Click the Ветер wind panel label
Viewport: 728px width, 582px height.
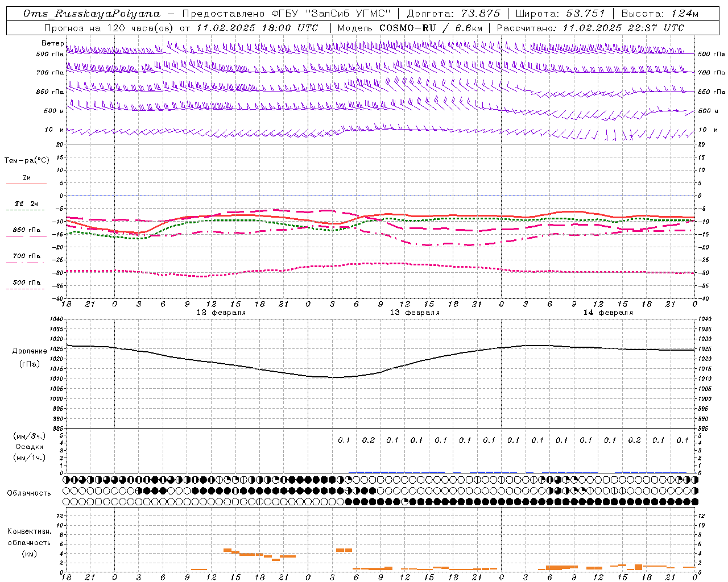(x=53, y=43)
